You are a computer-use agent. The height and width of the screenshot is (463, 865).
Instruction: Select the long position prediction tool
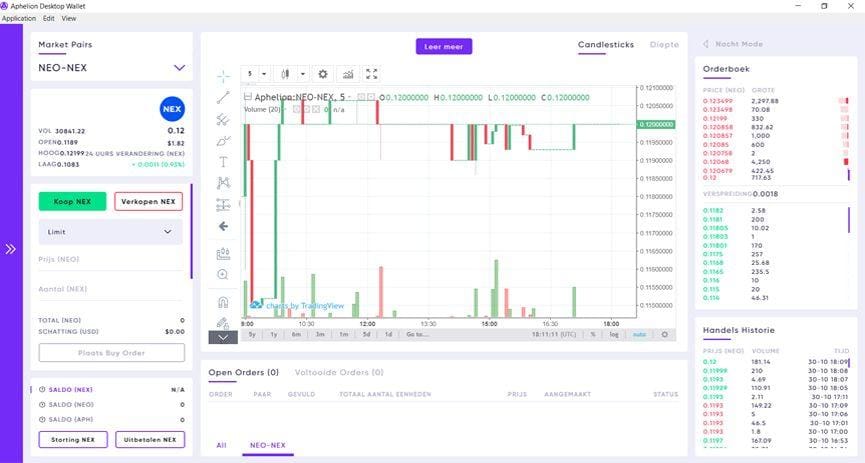tap(223, 205)
